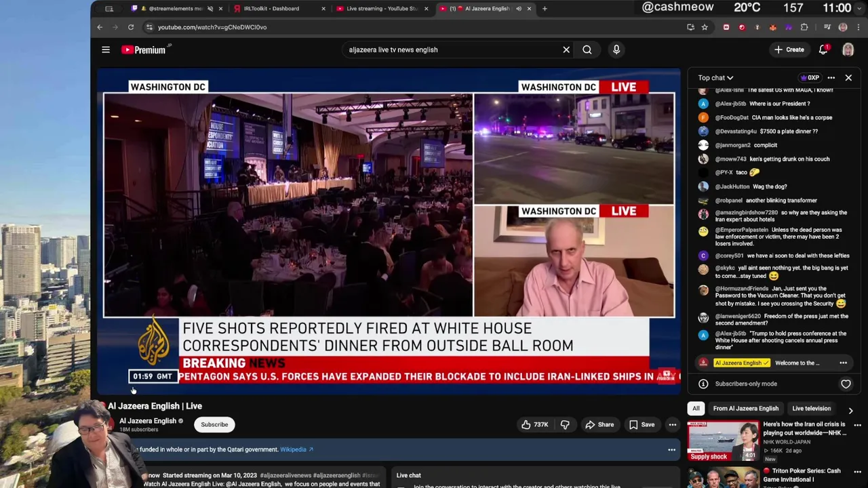The width and height of the screenshot is (868, 488).
Task: Open YouTube notifications bell
Action: [x=823, y=49]
